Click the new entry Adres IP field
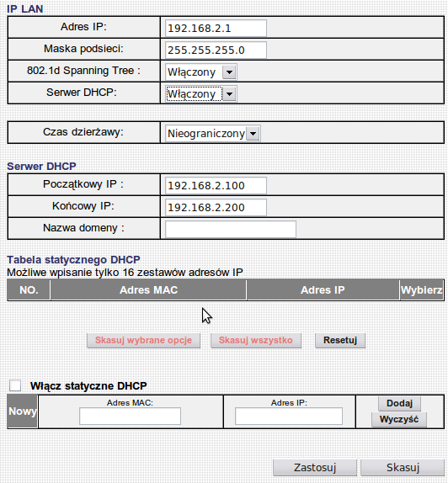The height and width of the screenshot is (483, 448). 289,417
